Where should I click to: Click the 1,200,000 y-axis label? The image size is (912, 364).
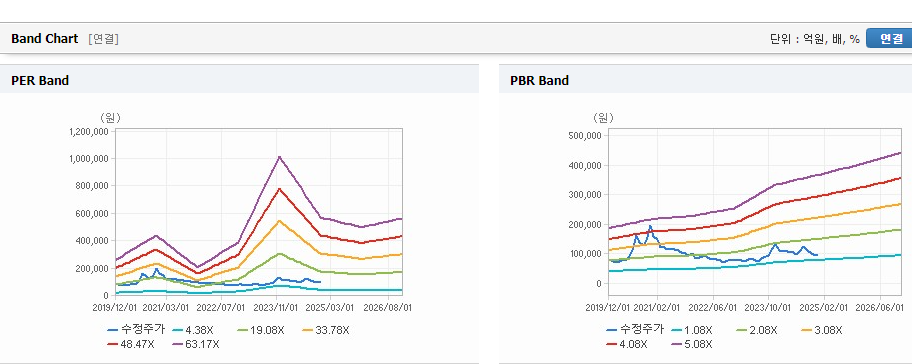tap(90, 131)
